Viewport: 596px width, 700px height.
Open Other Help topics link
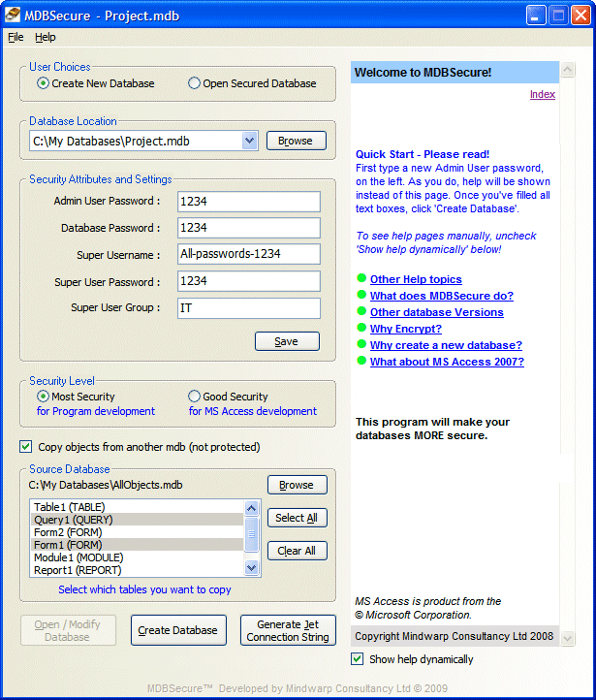pyautogui.click(x=416, y=279)
